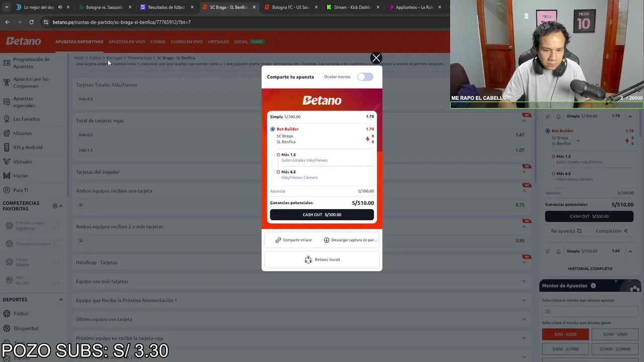Close the Stream - Kick Dashboard tab
644x362 pixels.
(x=378, y=7)
